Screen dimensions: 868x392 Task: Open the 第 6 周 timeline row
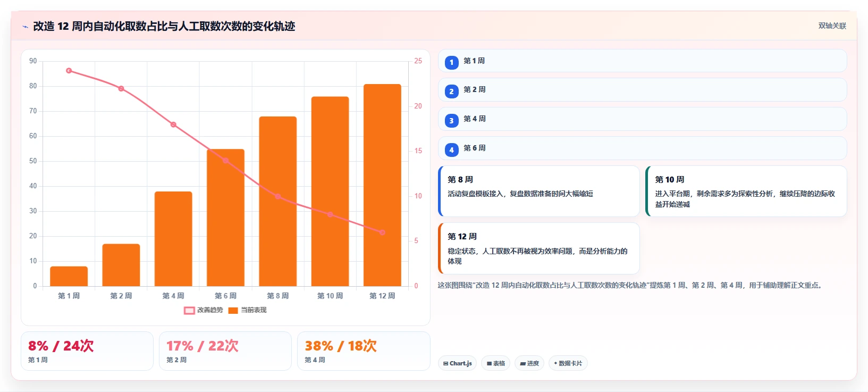pyautogui.click(x=642, y=148)
